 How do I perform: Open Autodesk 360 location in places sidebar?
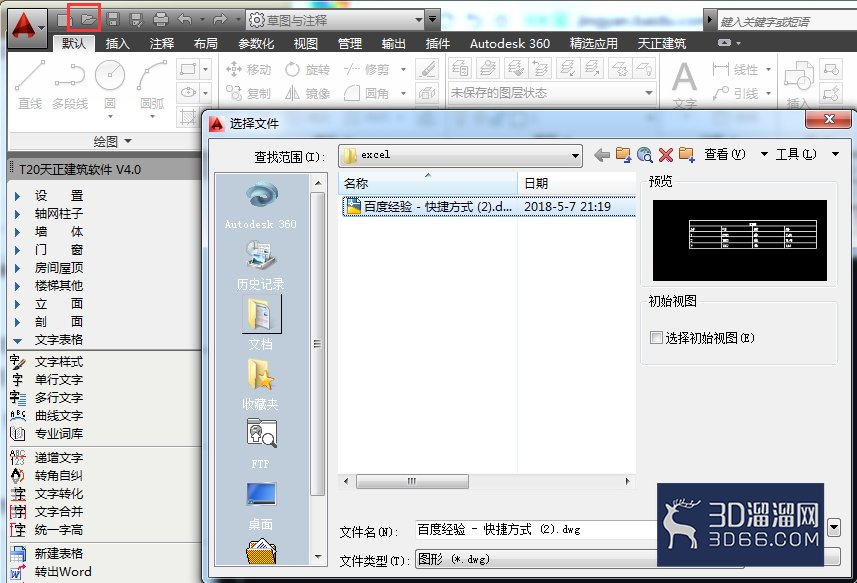(261, 207)
